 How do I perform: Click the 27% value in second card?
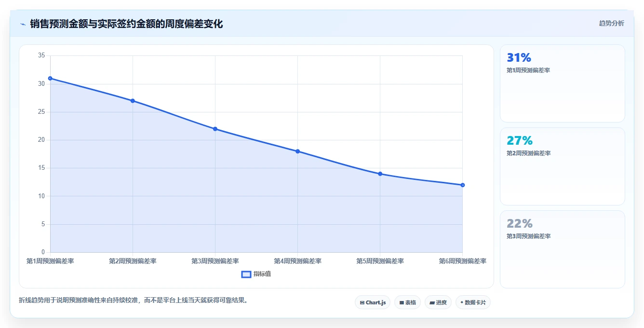coord(520,141)
